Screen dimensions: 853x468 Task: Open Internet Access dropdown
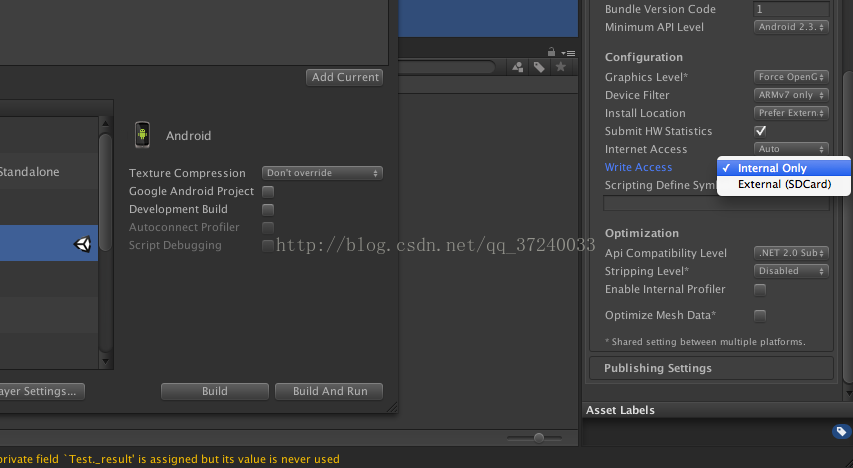(x=791, y=149)
